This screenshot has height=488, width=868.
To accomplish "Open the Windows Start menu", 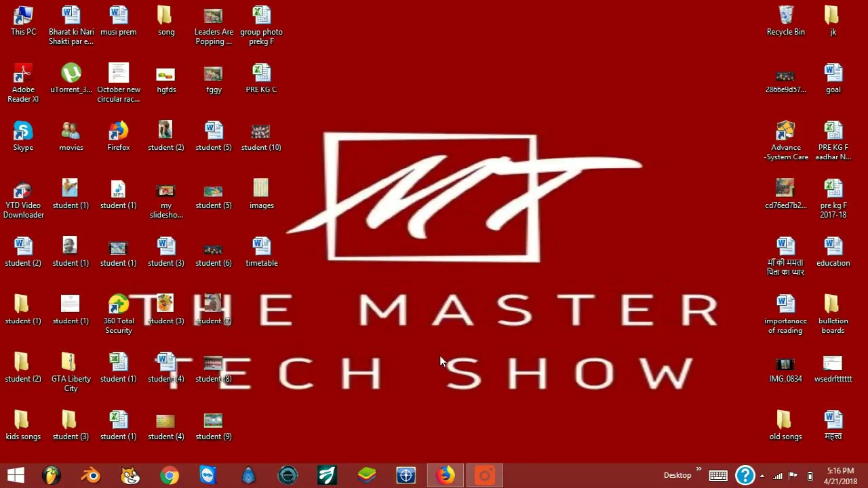I will pos(16,475).
